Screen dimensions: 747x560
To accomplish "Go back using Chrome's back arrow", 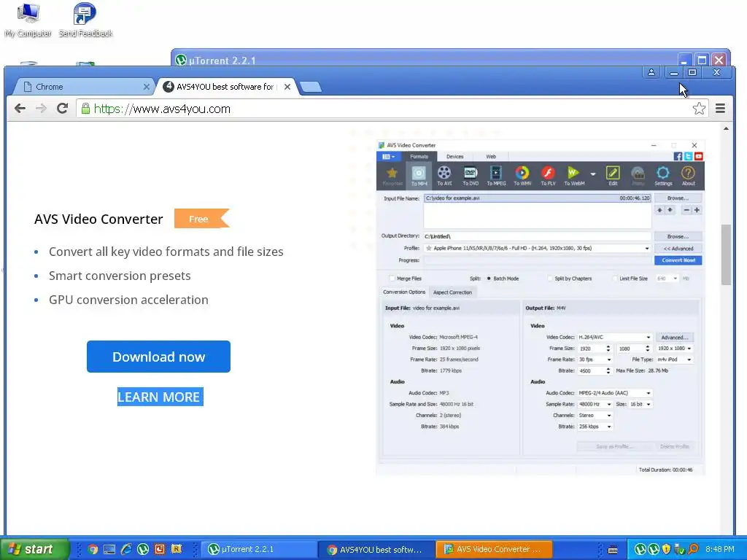I will pos(20,109).
